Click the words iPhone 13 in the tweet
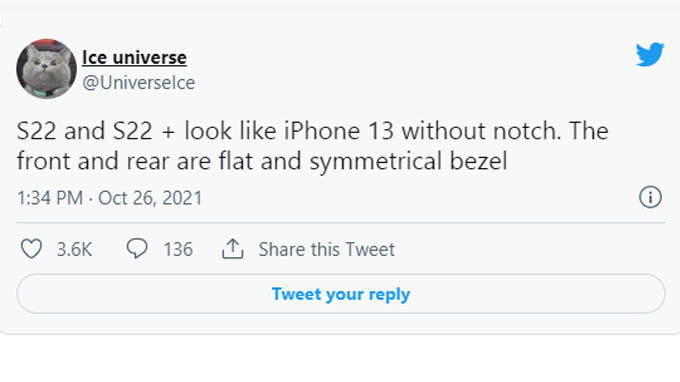 (x=339, y=131)
